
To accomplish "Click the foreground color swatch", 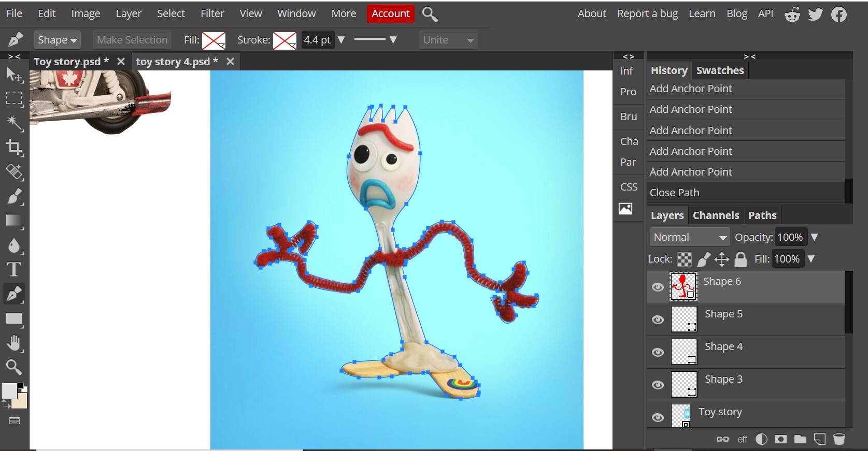I will pyautogui.click(x=9, y=391).
